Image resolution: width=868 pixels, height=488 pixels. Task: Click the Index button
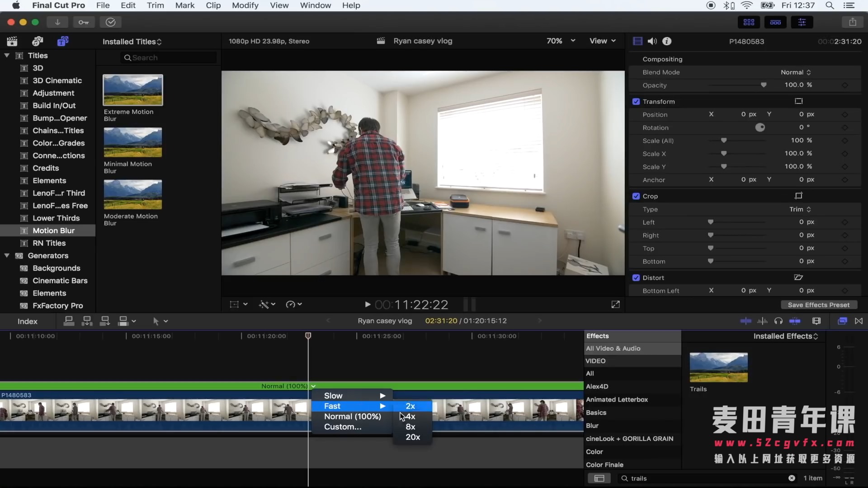pos(28,321)
